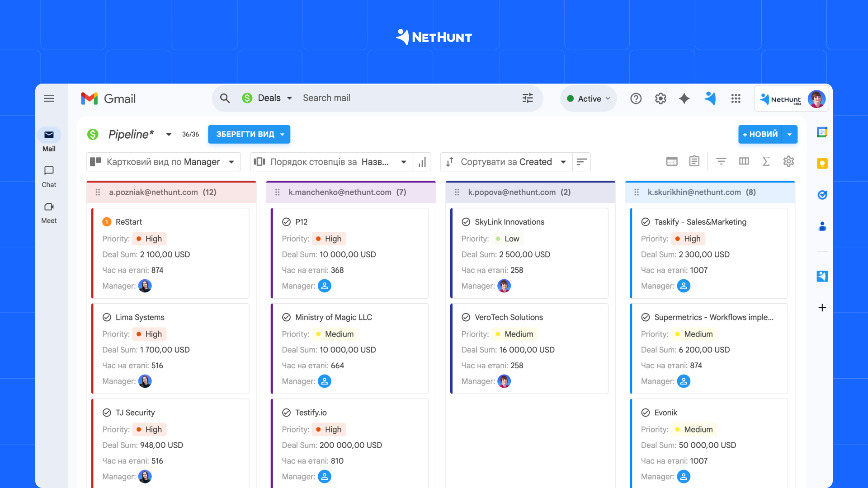Select the k.skurikhin@nethunt.com column header
Image resolution: width=868 pixels, height=488 pixels.
pos(710,192)
